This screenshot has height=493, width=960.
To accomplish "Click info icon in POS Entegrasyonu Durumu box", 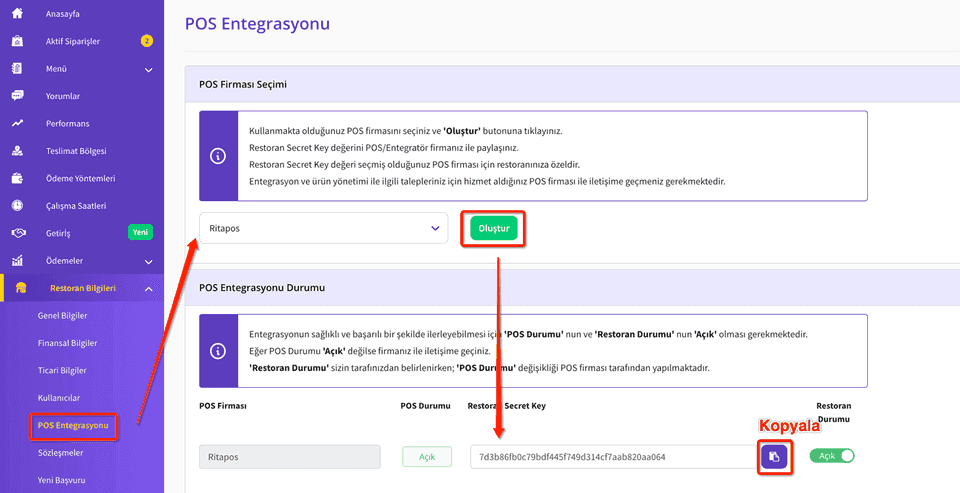I will [x=218, y=351].
